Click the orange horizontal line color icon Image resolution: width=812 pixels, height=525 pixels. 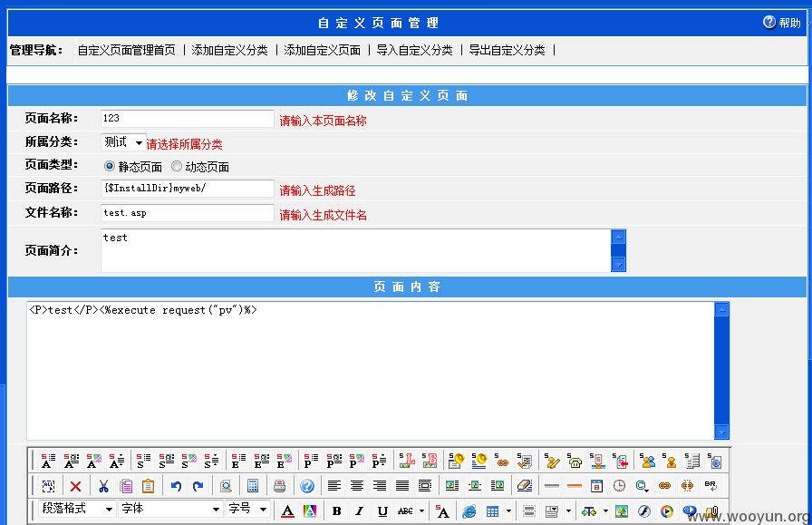pyautogui.click(x=575, y=486)
